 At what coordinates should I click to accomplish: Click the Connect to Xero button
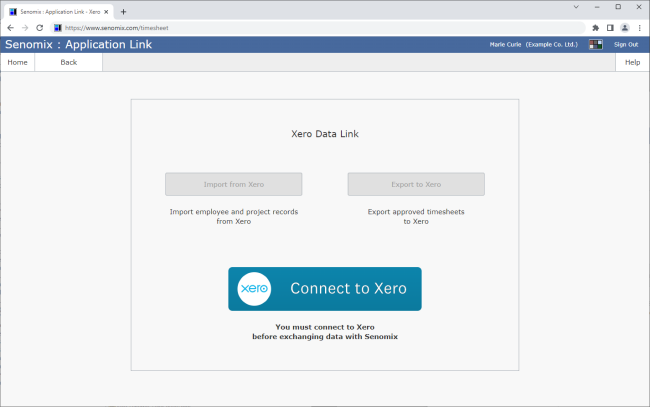[325, 289]
